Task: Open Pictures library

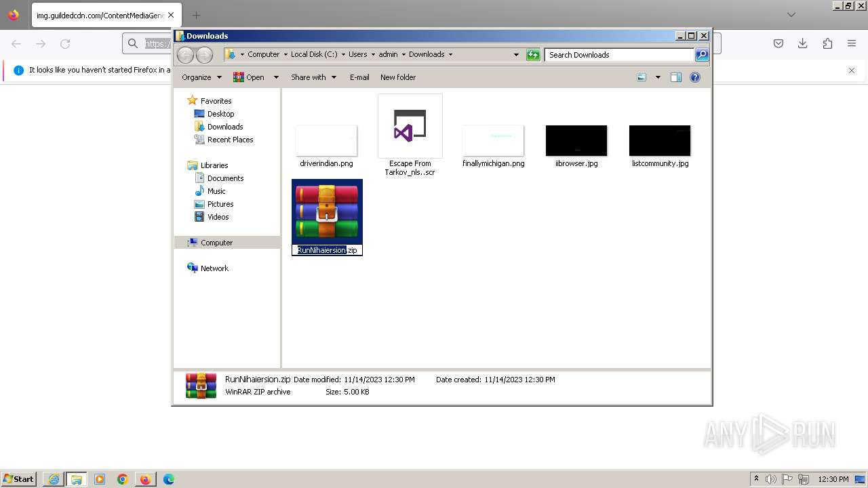Action: coord(220,204)
